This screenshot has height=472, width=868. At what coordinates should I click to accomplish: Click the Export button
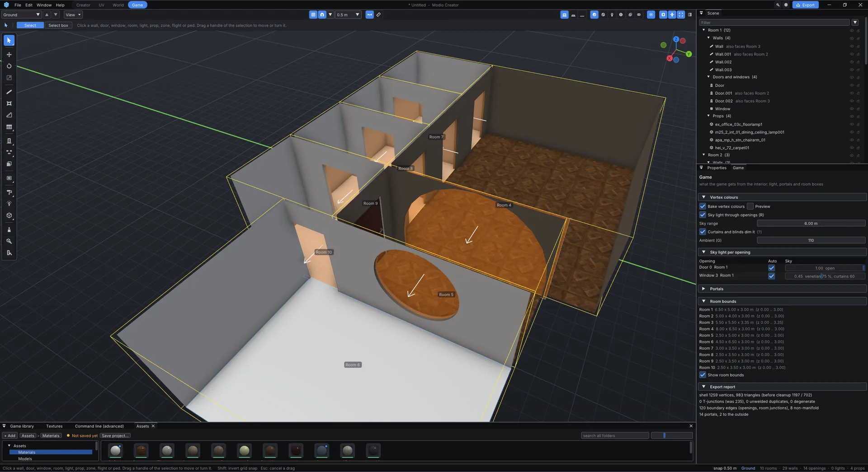tap(805, 5)
